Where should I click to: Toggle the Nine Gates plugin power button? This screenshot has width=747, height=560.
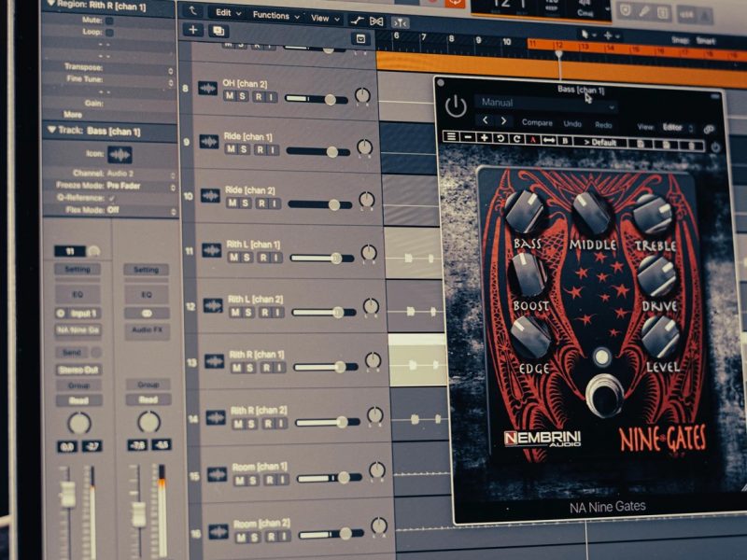pos(456,106)
